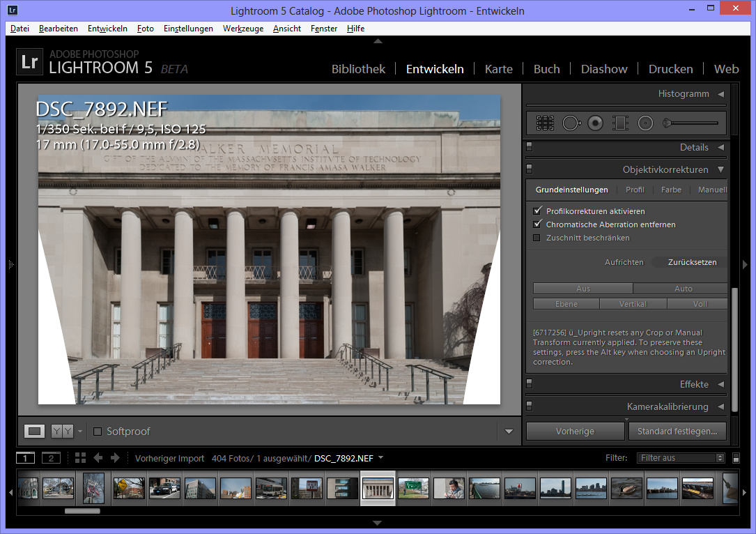Open toolbar content dropdown triangle
Viewport: 756px width, 534px height.
click(x=509, y=432)
